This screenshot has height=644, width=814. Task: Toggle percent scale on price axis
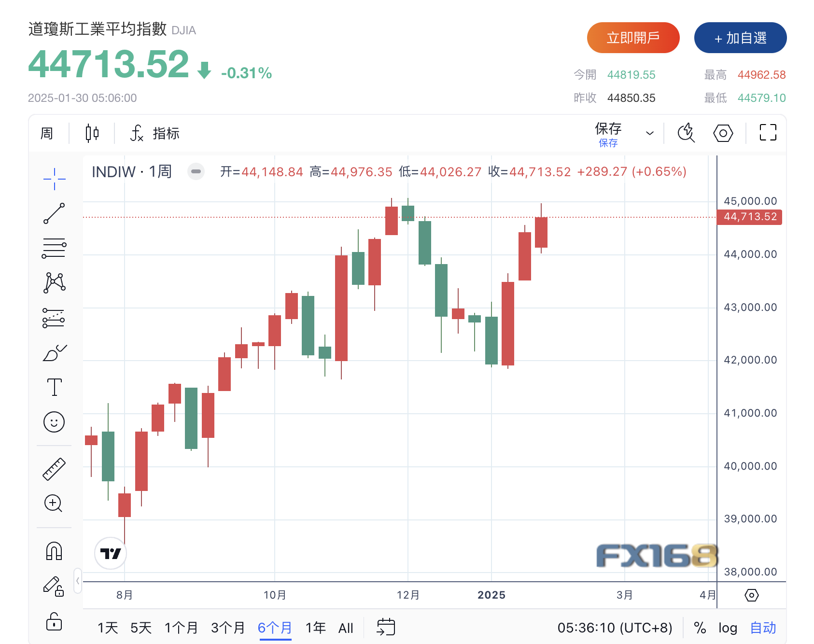(x=700, y=628)
